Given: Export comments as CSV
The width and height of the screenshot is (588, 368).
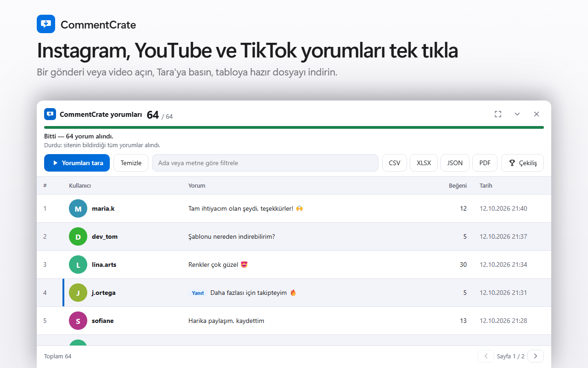Looking at the screenshot, I should coord(395,163).
